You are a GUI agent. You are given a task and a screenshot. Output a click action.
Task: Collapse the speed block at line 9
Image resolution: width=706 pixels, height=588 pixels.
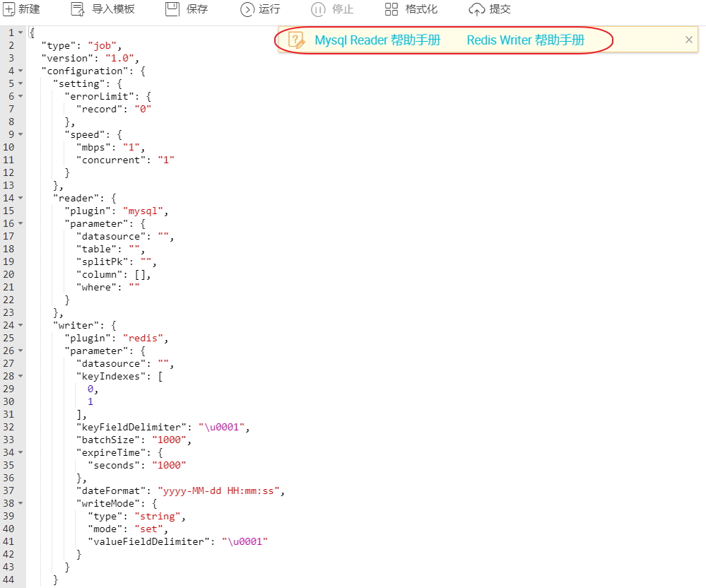[20, 134]
